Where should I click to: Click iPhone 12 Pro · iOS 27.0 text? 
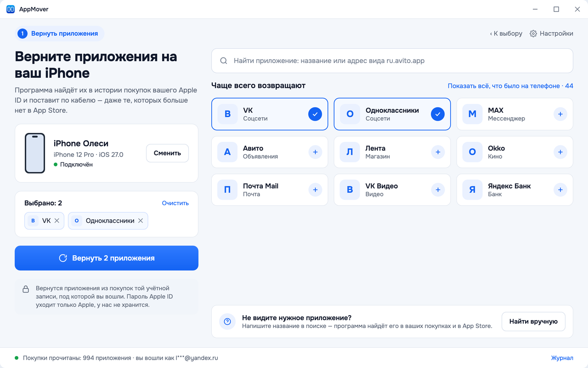point(88,155)
